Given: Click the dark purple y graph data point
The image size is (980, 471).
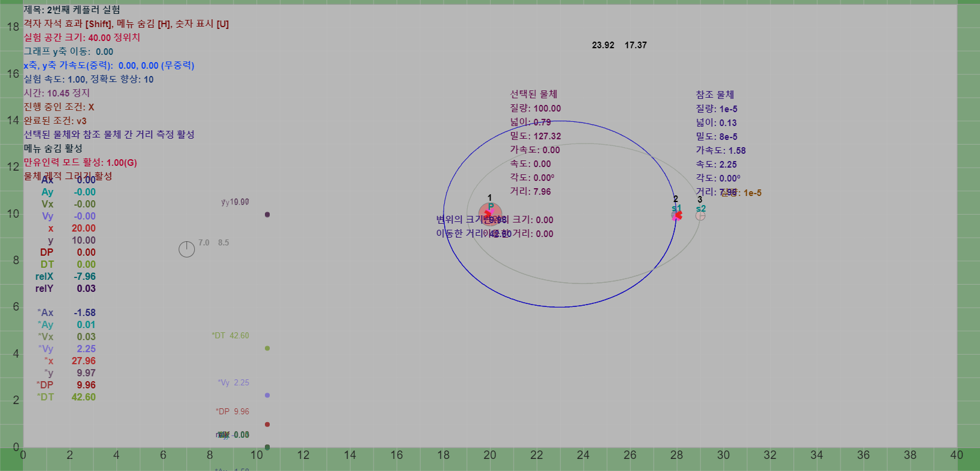Looking at the screenshot, I should pyautogui.click(x=267, y=215).
